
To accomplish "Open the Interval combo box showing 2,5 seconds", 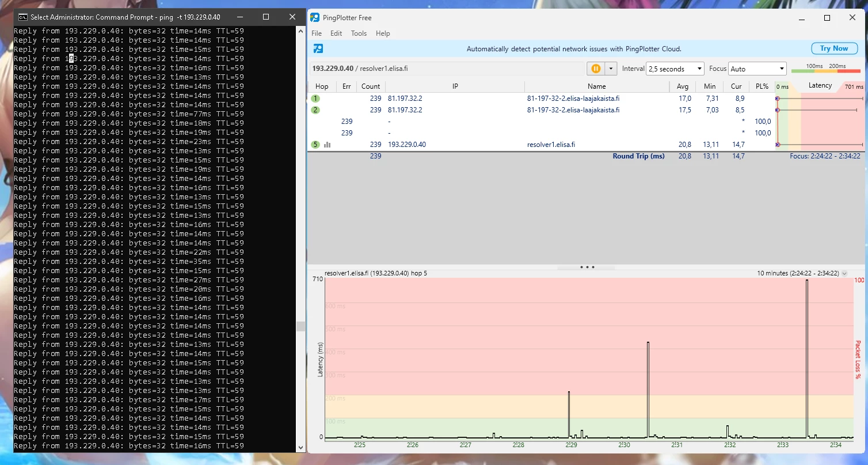I will coord(675,69).
